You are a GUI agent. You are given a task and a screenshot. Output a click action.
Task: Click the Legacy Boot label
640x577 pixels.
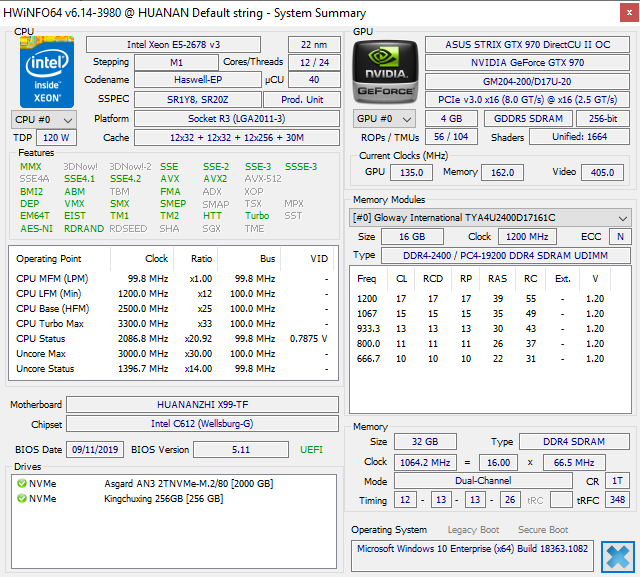click(473, 530)
